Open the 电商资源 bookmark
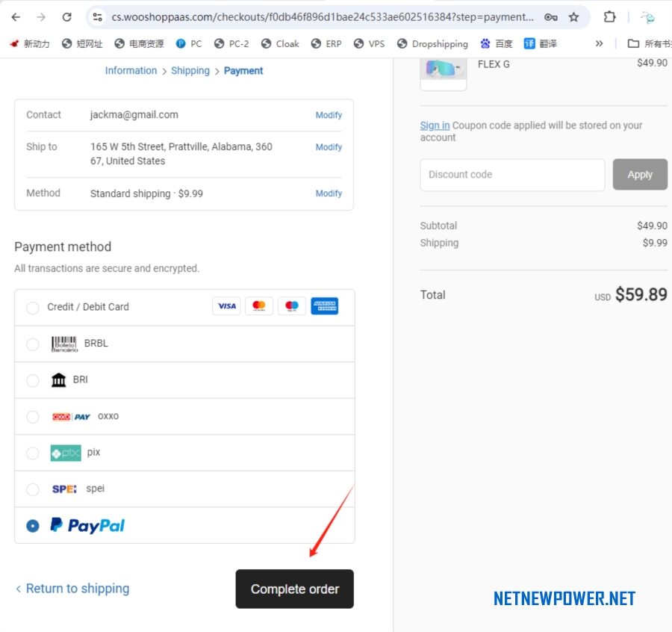Image resolution: width=672 pixels, height=632 pixels. 140,44
